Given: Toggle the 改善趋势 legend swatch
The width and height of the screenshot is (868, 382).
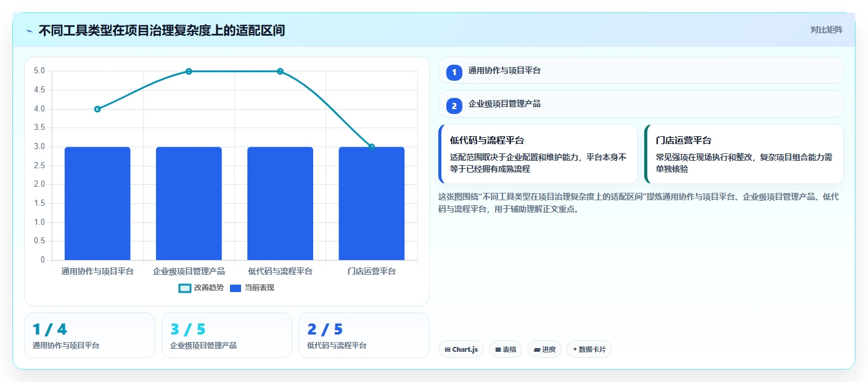Looking at the screenshot, I should [x=185, y=288].
